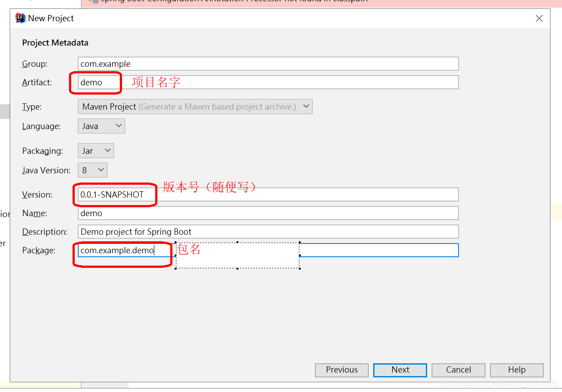Click the Name label
This screenshot has height=392, width=562.
coord(35,213)
